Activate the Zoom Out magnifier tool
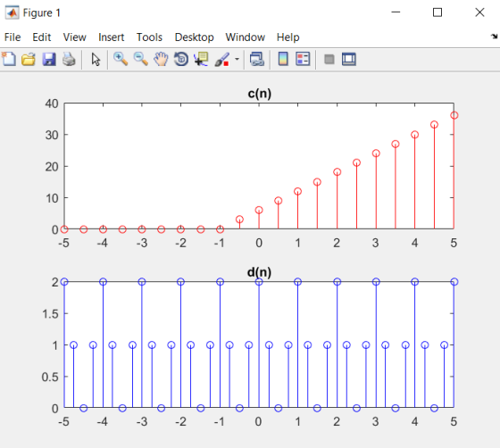Screen dimensions: 500x448 [141, 59]
